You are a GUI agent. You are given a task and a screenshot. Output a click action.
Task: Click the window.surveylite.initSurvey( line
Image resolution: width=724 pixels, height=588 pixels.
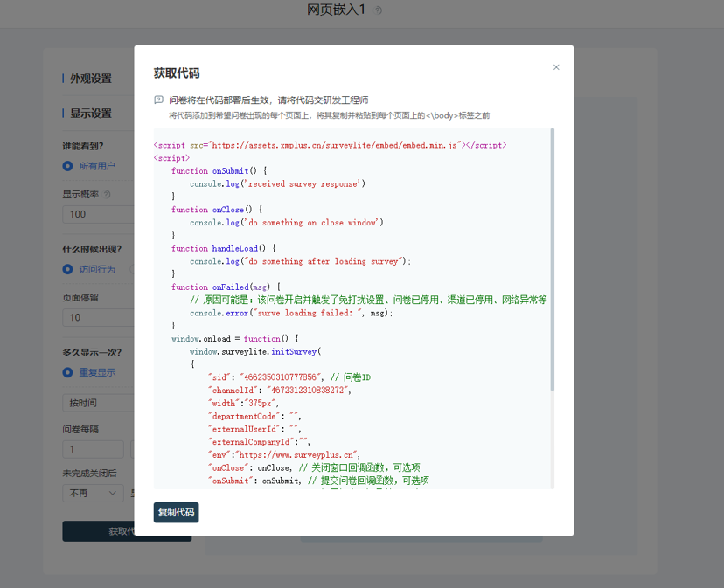[255, 351]
